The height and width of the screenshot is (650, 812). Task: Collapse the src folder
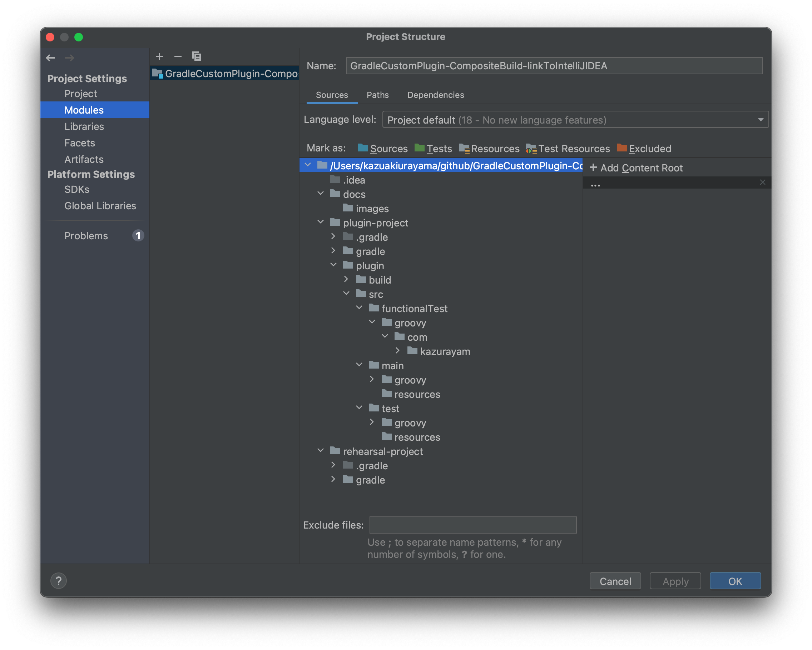[346, 294]
